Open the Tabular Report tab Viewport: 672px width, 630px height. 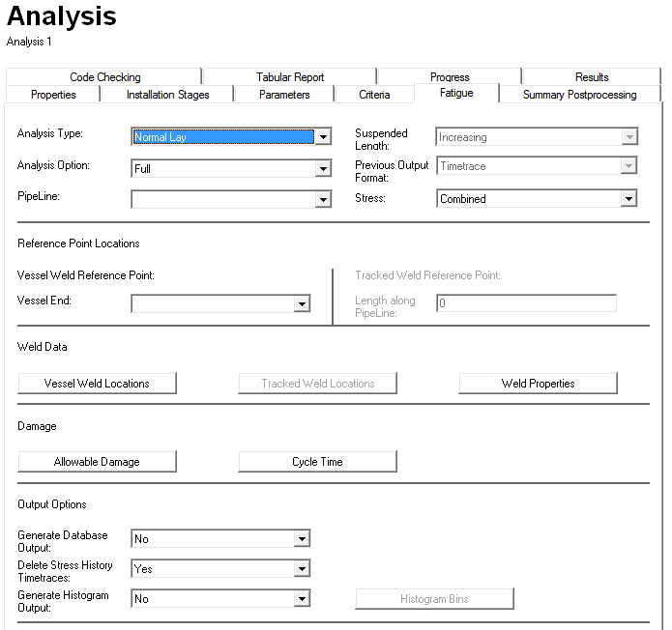point(290,77)
